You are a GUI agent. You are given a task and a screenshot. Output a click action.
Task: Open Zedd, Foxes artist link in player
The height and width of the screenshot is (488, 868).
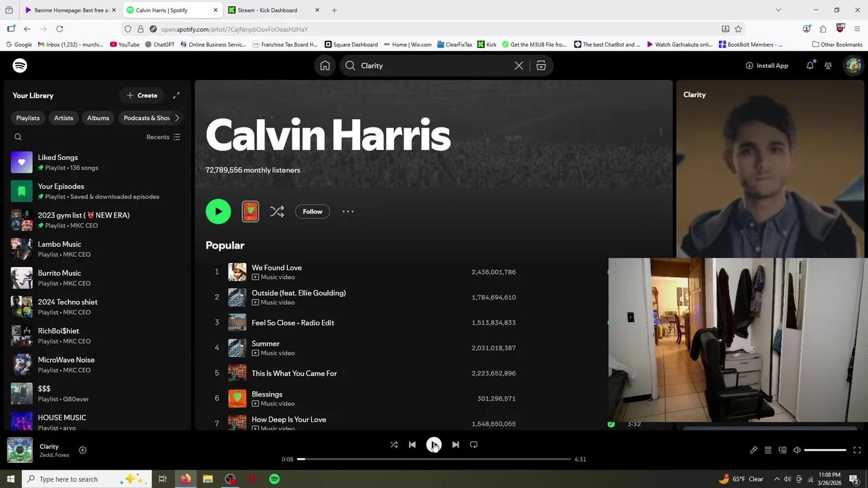pos(54,455)
